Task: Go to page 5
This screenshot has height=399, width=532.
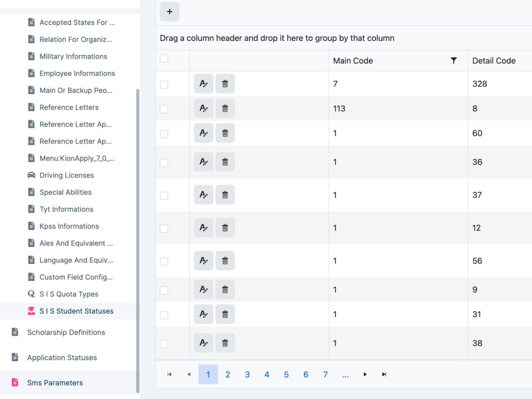Action: (x=286, y=375)
